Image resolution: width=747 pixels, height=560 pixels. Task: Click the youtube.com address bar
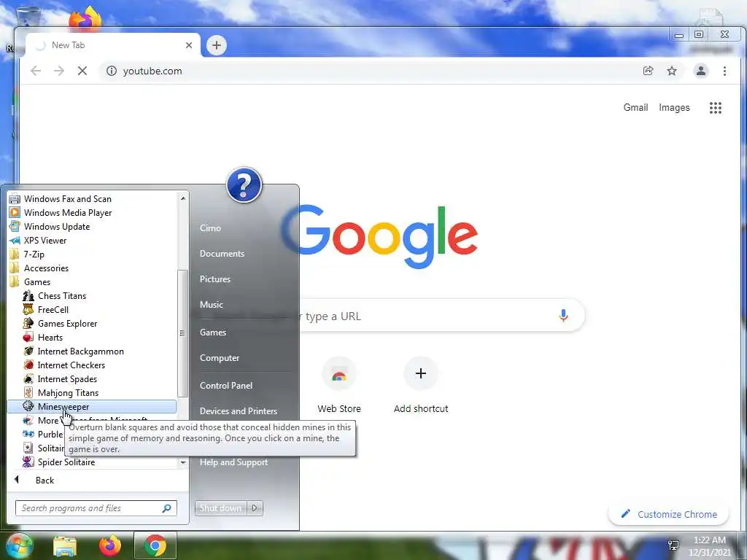point(371,71)
